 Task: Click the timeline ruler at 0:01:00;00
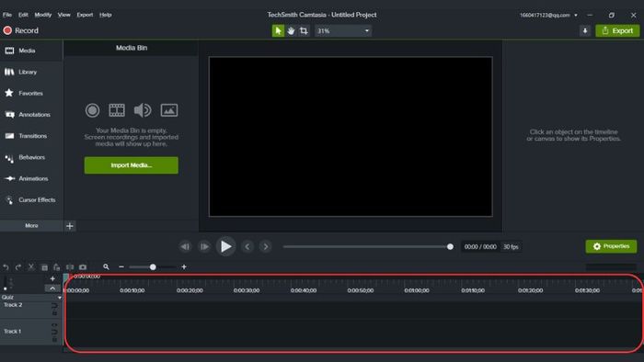pyautogui.click(x=417, y=290)
